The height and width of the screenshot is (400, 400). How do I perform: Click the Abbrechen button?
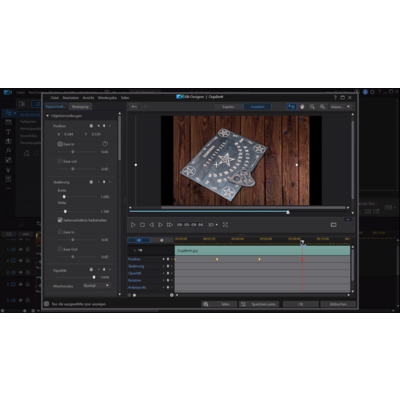point(338,304)
